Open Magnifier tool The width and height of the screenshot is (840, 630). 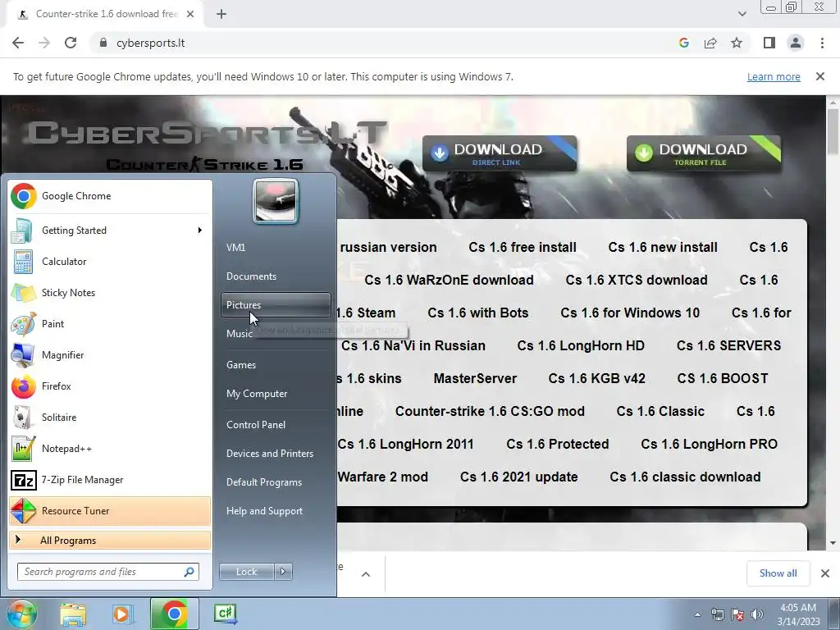(x=110, y=354)
